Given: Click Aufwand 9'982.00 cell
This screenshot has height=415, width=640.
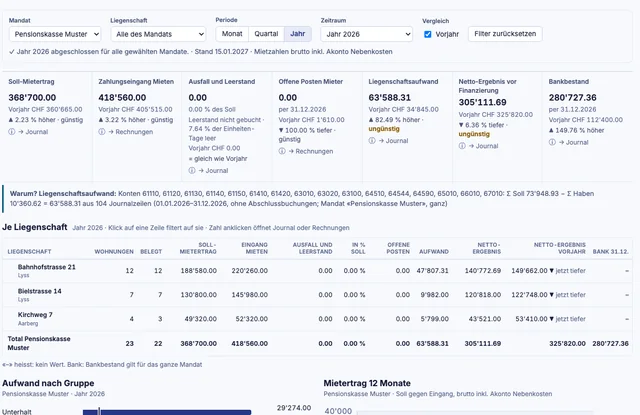Looking at the screenshot, I should click(x=435, y=295).
